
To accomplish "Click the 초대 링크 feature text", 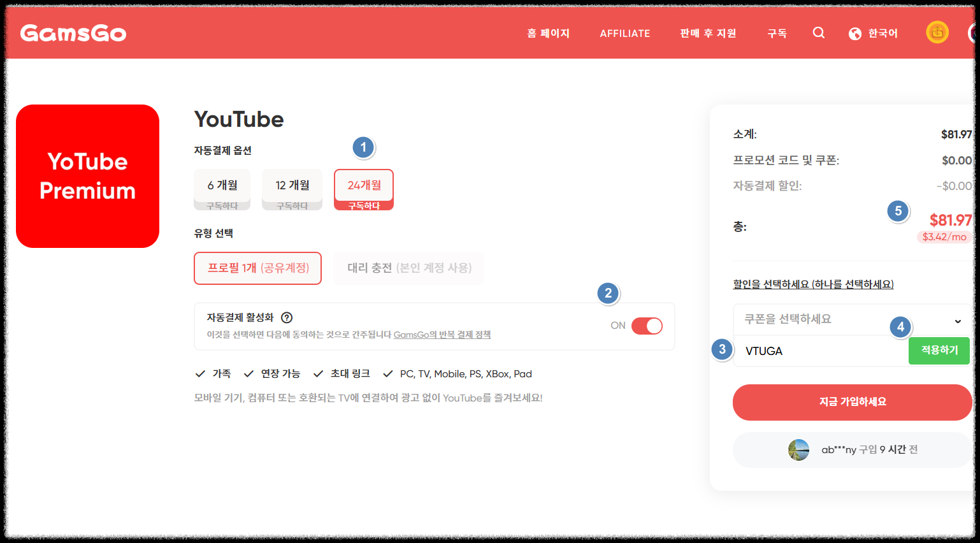I will (x=350, y=374).
